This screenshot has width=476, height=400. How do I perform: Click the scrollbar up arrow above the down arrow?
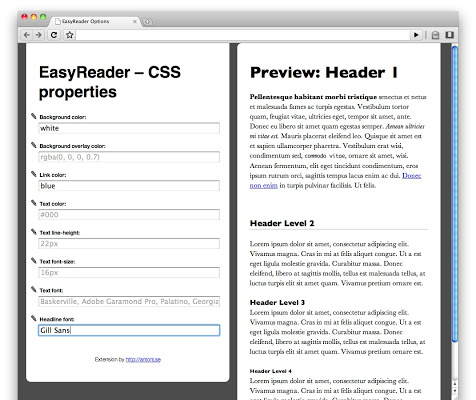(455, 383)
